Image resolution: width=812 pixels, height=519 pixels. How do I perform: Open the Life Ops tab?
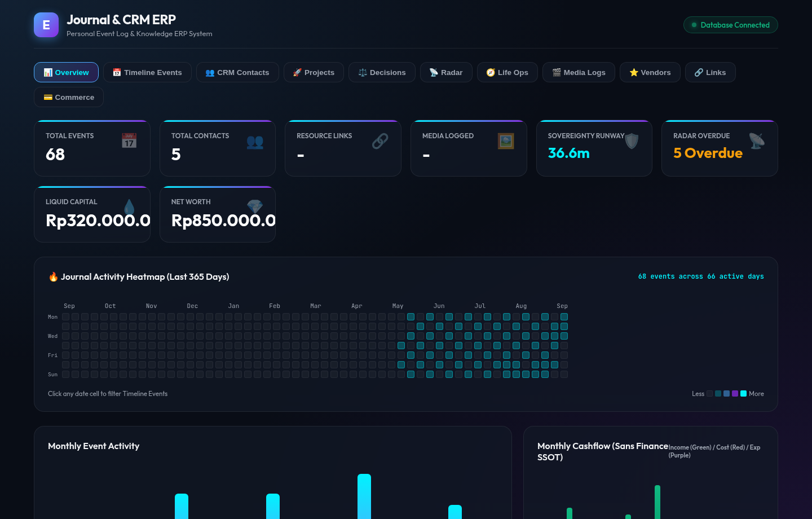coord(507,72)
